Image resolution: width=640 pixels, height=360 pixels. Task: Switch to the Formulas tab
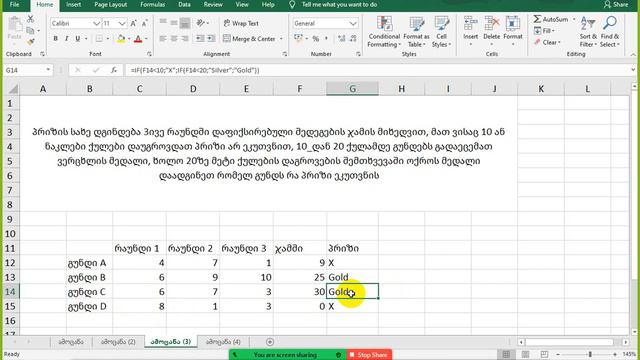coord(152,4)
